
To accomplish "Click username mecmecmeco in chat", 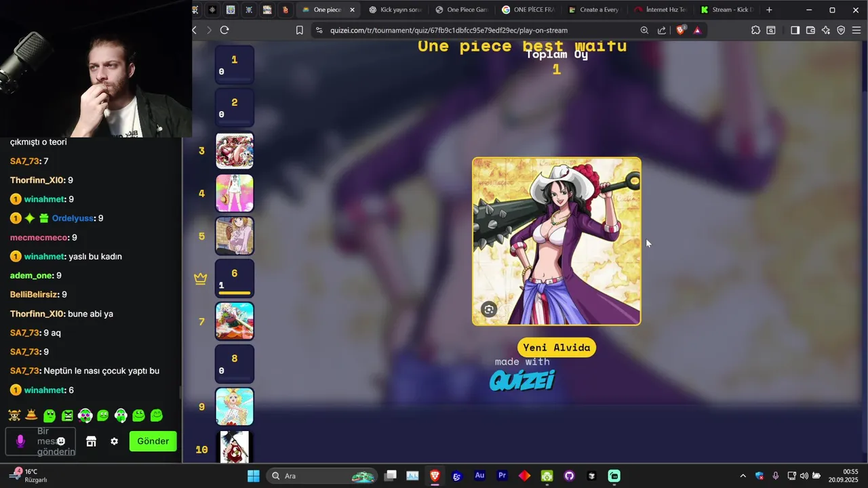I will coord(39,237).
